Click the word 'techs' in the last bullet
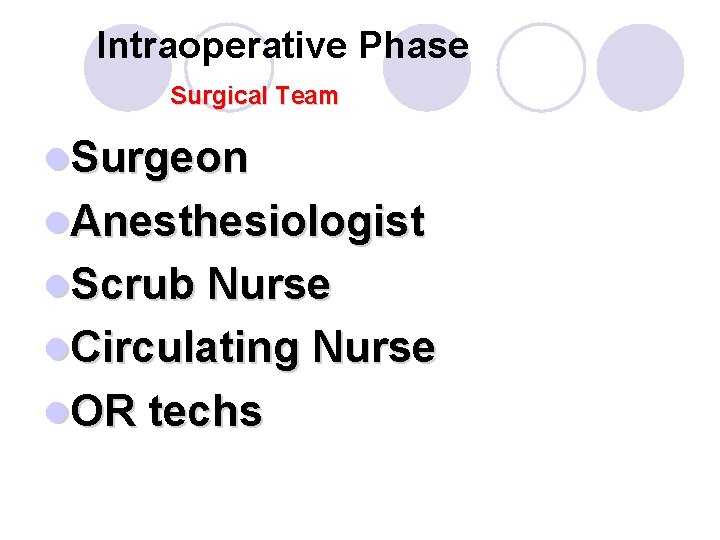 (x=205, y=411)
